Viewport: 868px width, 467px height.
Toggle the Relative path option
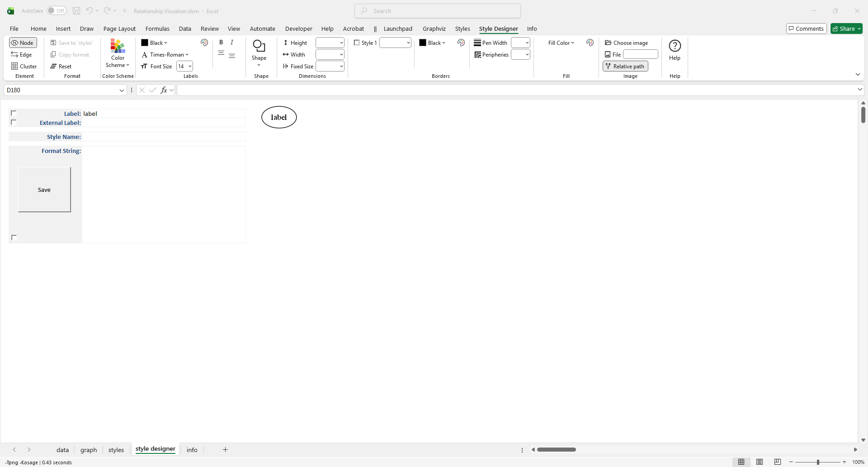pyautogui.click(x=625, y=67)
